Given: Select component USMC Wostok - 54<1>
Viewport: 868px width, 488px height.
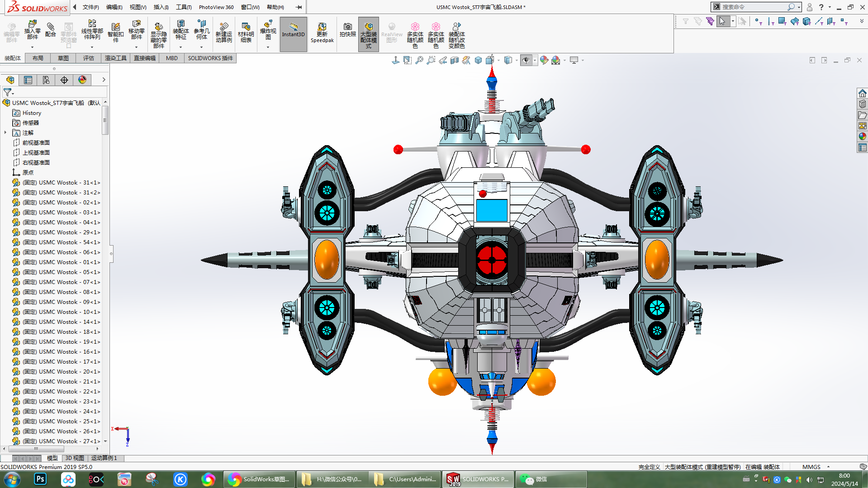Looking at the screenshot, I should point(61,242).
